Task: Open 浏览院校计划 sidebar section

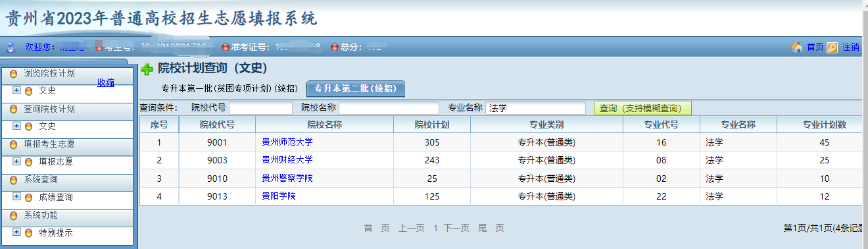Action: pos(49,73)
